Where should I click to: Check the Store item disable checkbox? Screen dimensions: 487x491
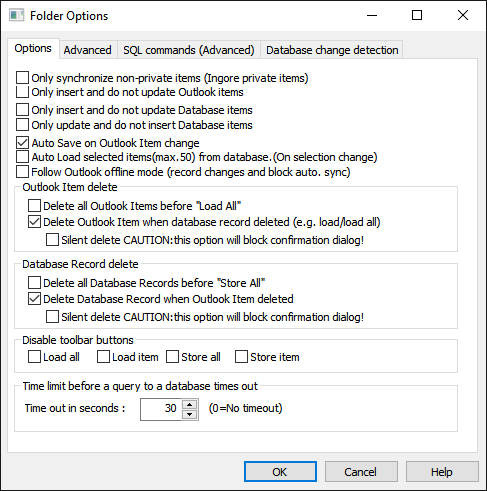coord(241,356)
